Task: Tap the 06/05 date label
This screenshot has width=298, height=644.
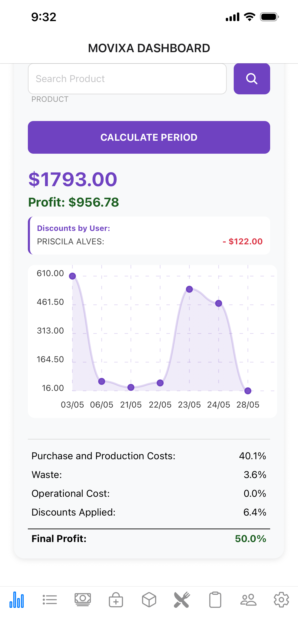Action: coord(102,405)
